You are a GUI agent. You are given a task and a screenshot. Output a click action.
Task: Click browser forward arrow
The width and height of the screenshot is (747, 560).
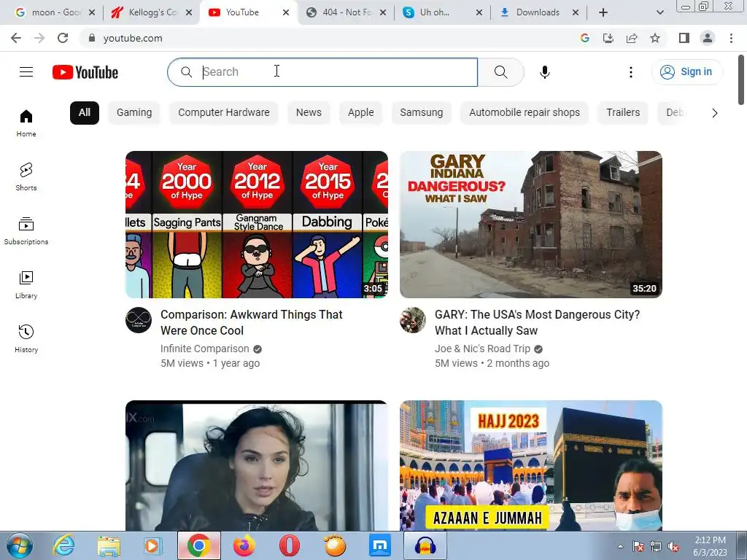pyautogui.click(x=39, y=38)
